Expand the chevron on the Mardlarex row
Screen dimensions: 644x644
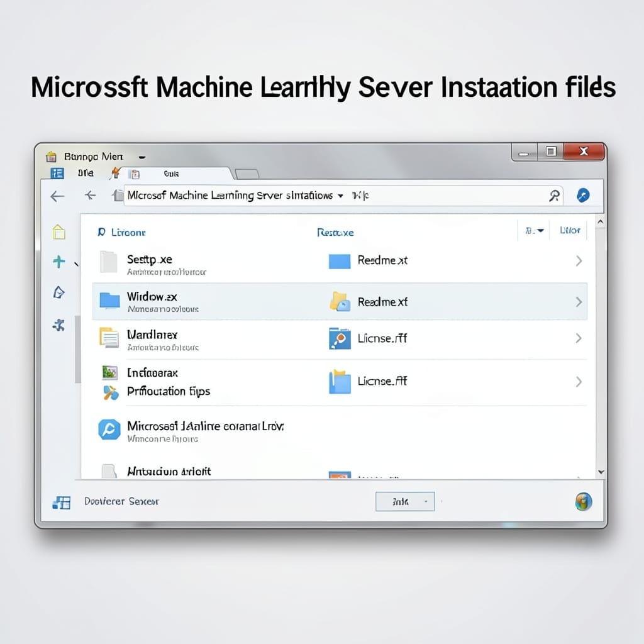(579, 338)
